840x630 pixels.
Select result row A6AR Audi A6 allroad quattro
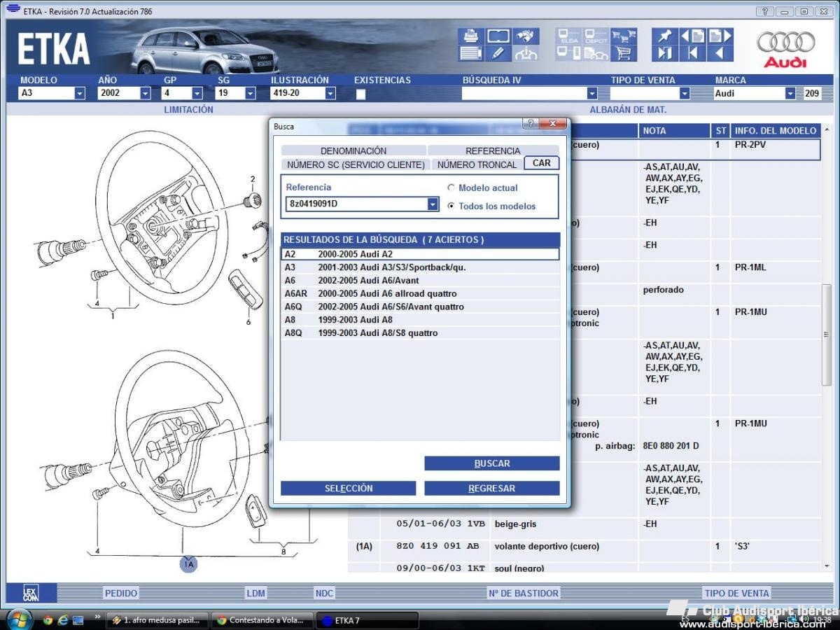tap(420, 293)
